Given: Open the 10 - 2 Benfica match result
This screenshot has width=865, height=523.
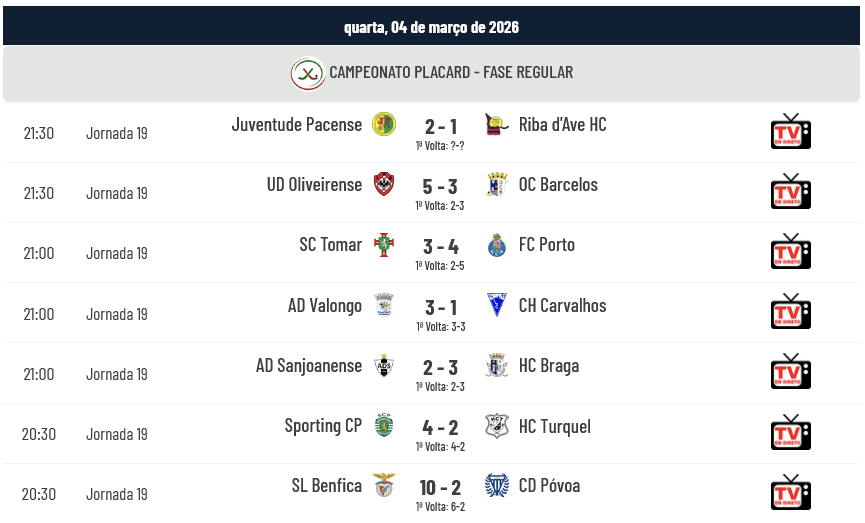Looking at the screenshot, I should tap(440, 488).
